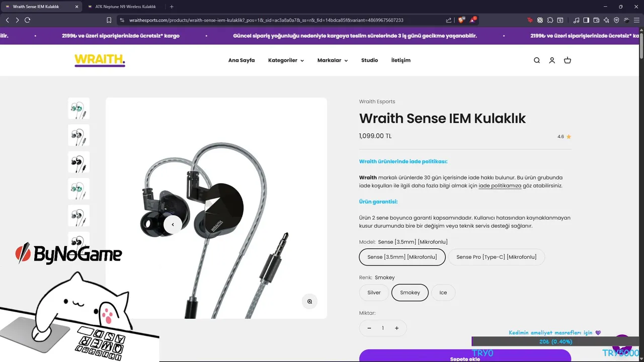Go to previous product image arrow
The height and width of the screenshot is (362, 644).
click(173, 225)
